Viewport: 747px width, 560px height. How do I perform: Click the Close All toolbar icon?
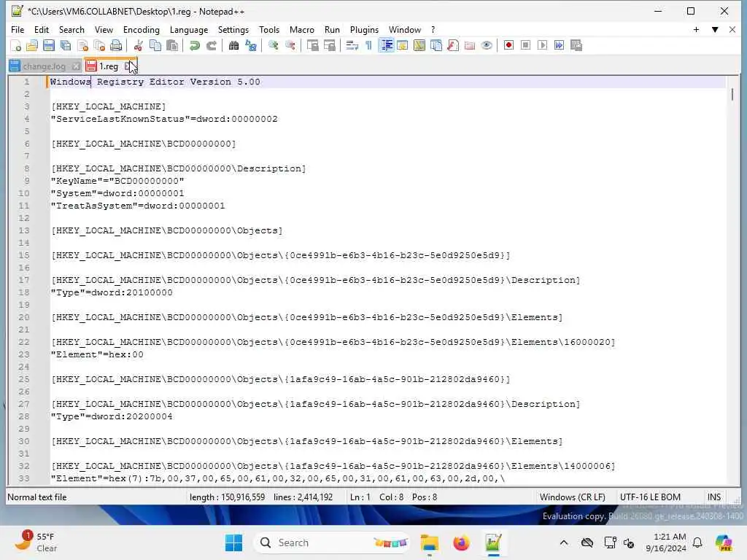click(x=99, y=45)
